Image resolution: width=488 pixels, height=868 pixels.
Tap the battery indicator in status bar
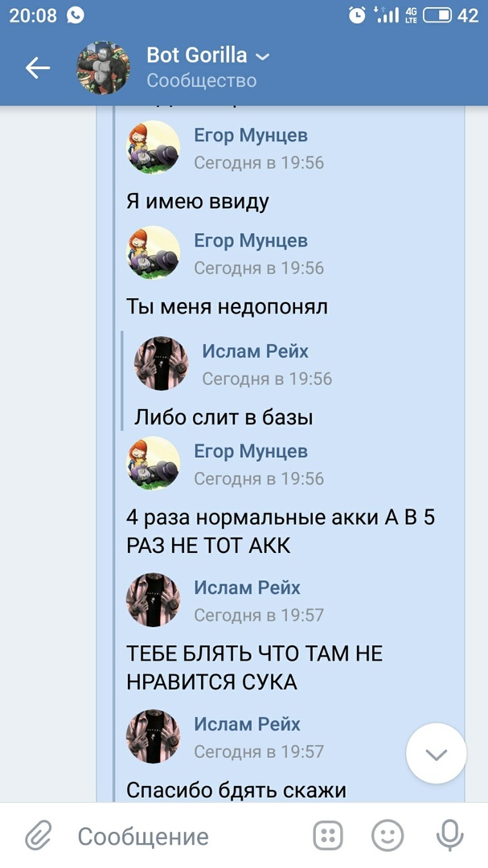click(x=437, y=15)
